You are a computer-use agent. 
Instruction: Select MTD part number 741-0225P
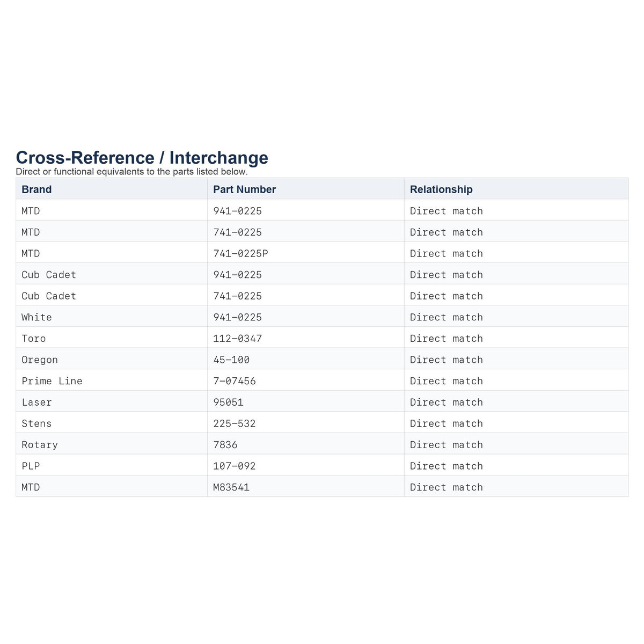coord(240,253)
